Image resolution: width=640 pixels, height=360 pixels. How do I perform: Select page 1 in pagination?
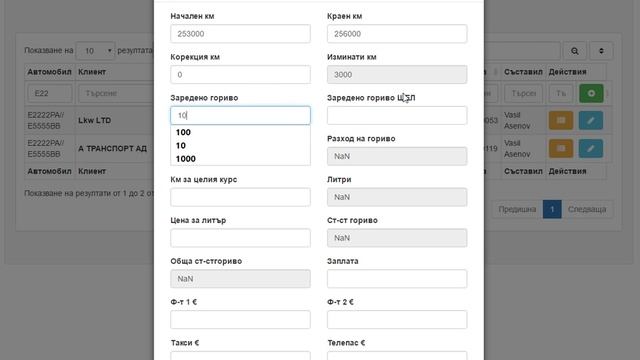552,209
